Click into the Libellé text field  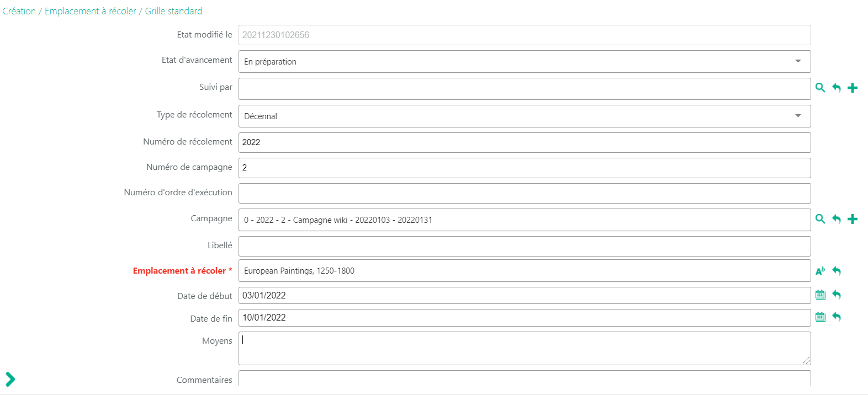coord(524,246)
